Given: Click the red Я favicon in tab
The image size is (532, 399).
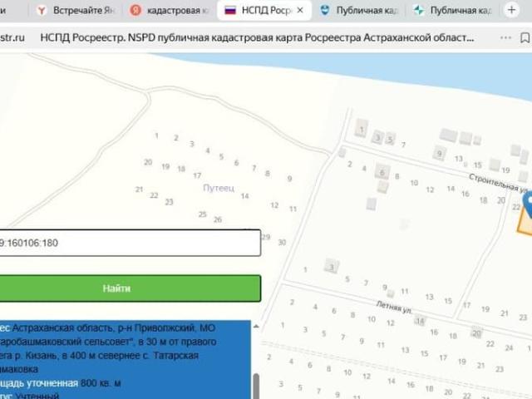Looking at the screenshot, I should pos(135,11).
